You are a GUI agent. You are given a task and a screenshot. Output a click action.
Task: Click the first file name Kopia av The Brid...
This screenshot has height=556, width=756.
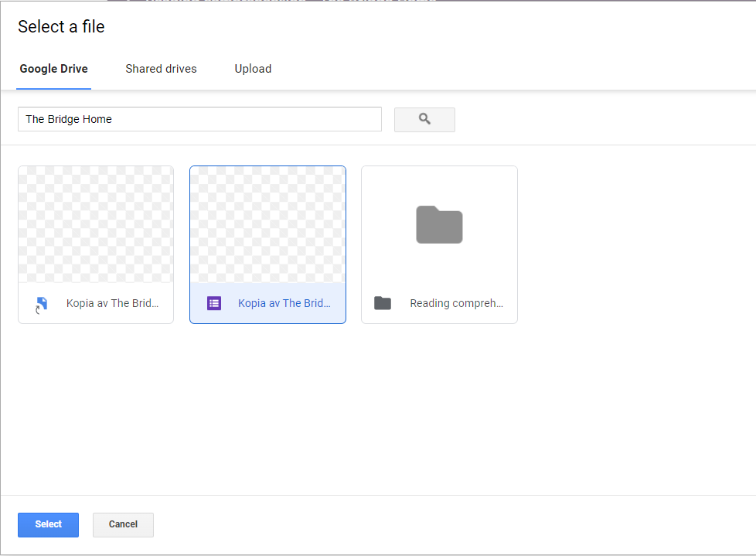point(112,303)
